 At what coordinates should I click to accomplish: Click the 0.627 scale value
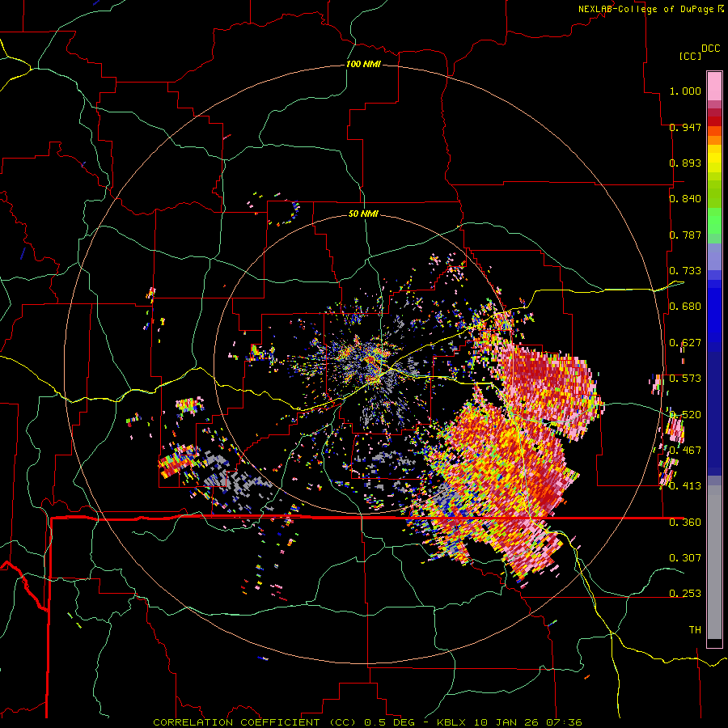(x=685, y=343)
